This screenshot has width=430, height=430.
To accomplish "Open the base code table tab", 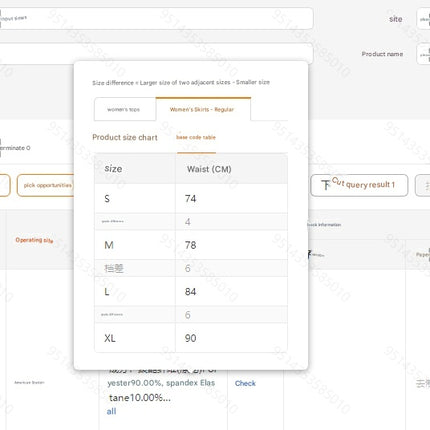I will coord(196,137).
